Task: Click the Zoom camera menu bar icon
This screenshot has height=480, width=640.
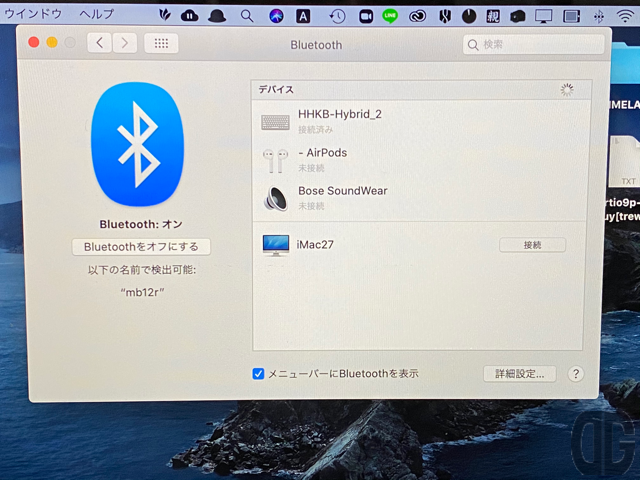Action: [x=366, y=16]
